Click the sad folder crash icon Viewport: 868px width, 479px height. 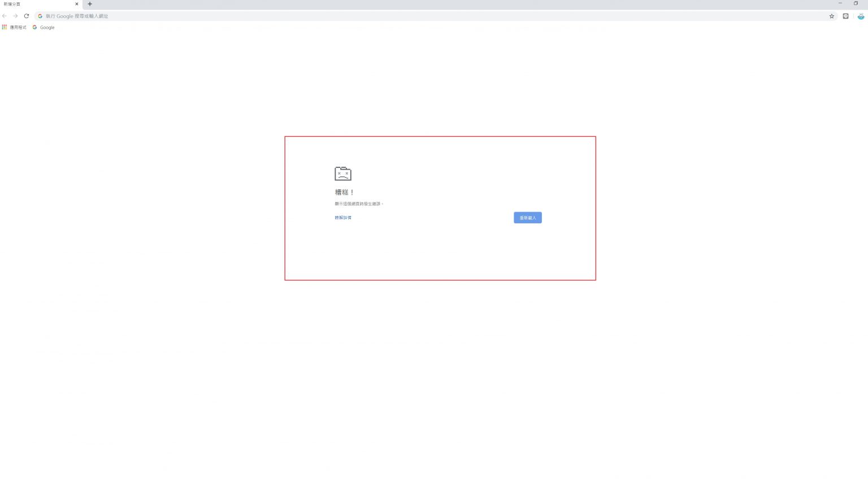point(342,174)
